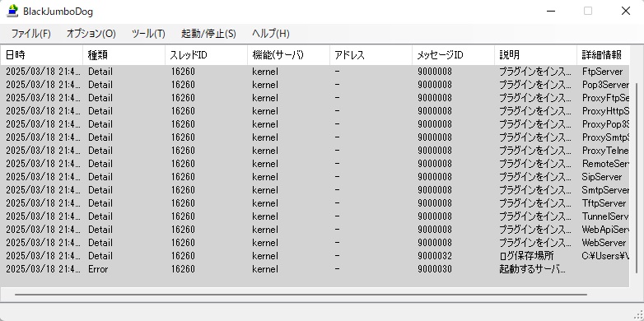
Task: Open the オプション(O) menu
Action: (91, 34)
